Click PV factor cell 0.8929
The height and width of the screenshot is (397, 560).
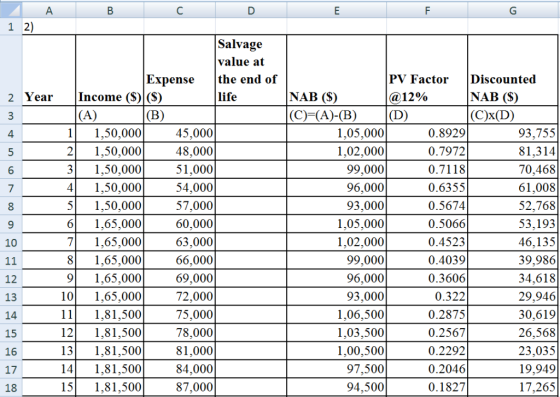pyautogui.click(x=427, y=133)
